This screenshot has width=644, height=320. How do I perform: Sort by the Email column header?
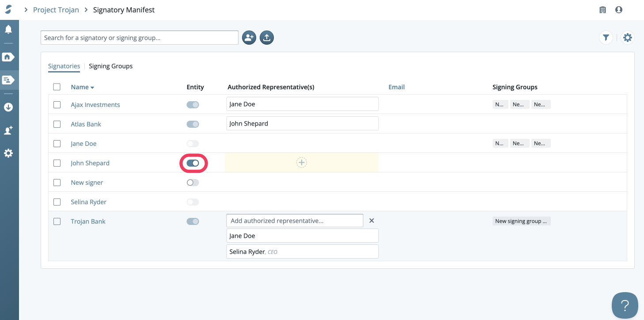397,87
